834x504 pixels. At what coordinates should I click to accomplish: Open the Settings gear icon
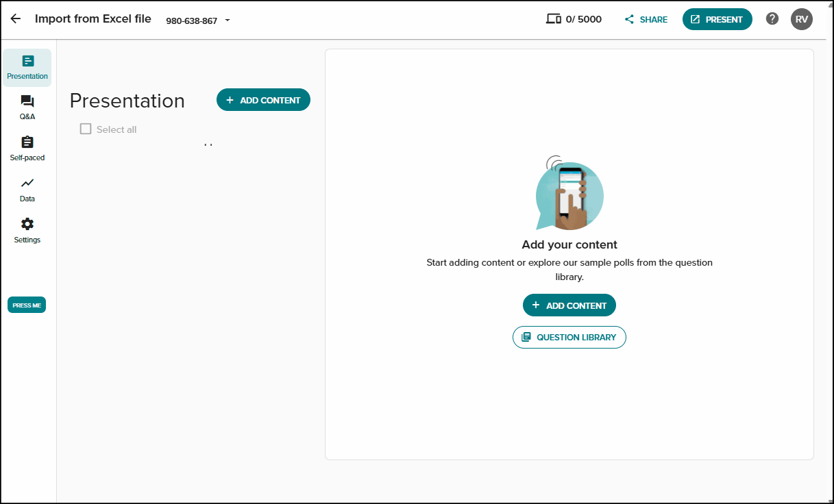(27, 224)
